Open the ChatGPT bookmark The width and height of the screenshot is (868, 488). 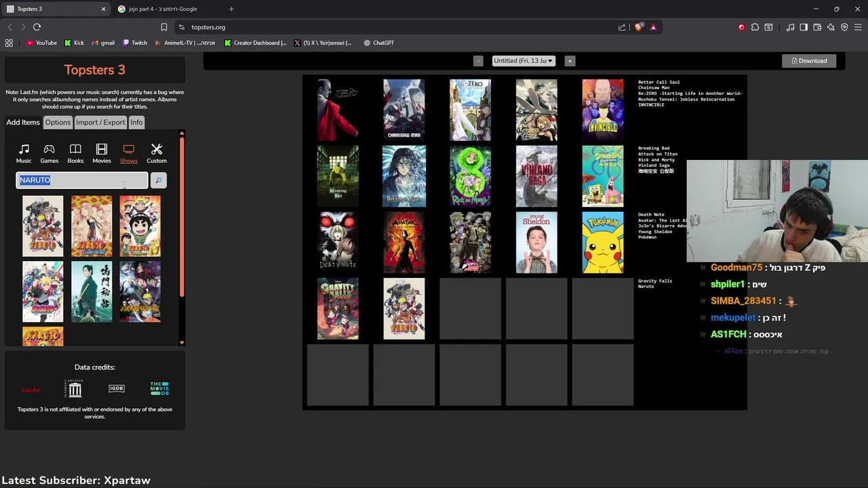[x=378, y=43]
